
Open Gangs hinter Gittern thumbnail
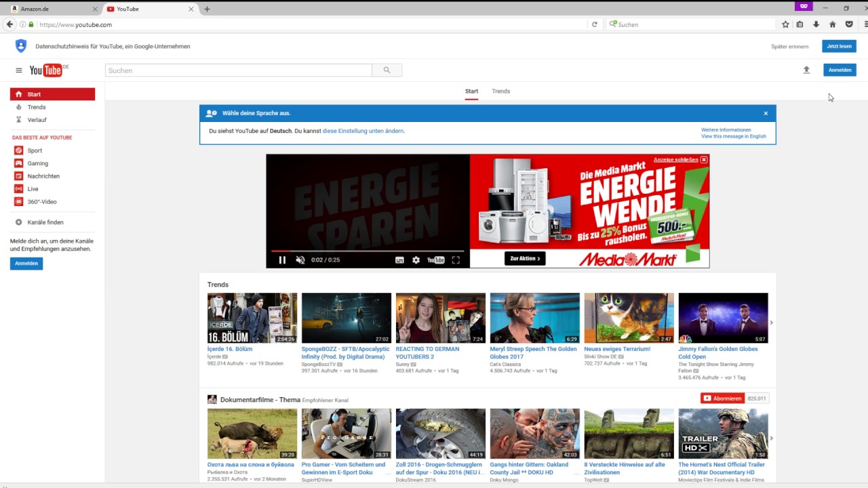[535, 433]
